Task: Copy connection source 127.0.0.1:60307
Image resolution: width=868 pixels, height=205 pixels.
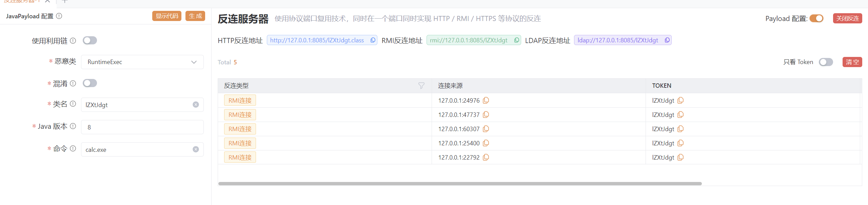Action: coord(486,129)
